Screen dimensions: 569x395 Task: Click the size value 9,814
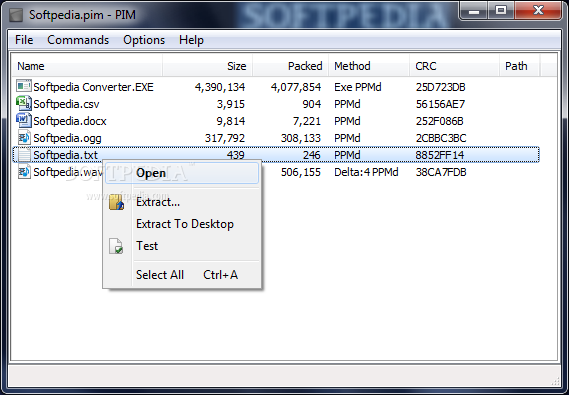(x=231, y=121)
